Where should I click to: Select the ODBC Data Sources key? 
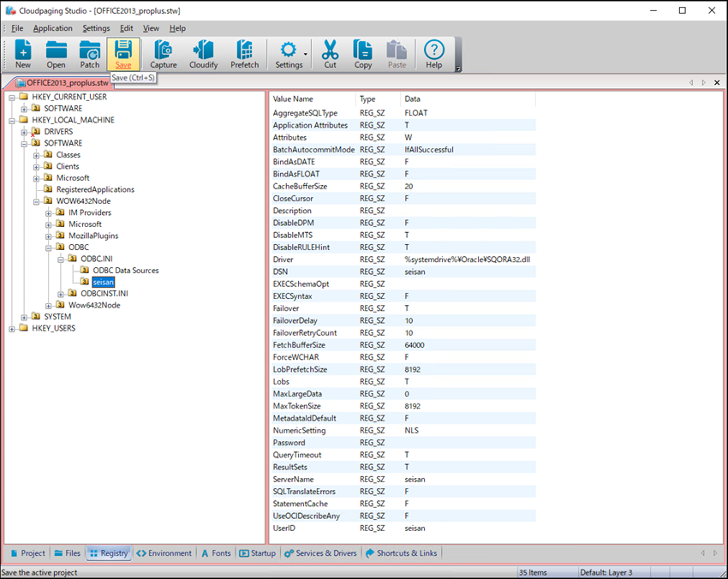pyautogui.click(x=125, y=271)
